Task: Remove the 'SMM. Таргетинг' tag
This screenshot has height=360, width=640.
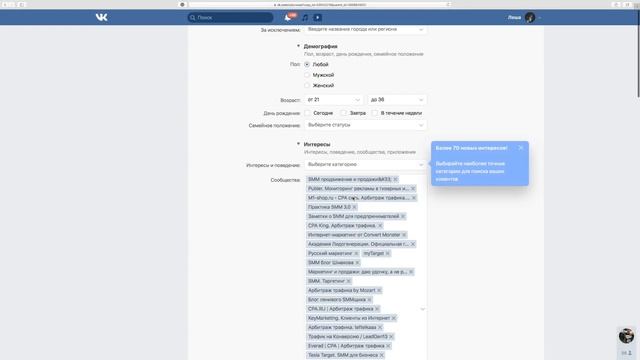Action: (x=349, y=281)
